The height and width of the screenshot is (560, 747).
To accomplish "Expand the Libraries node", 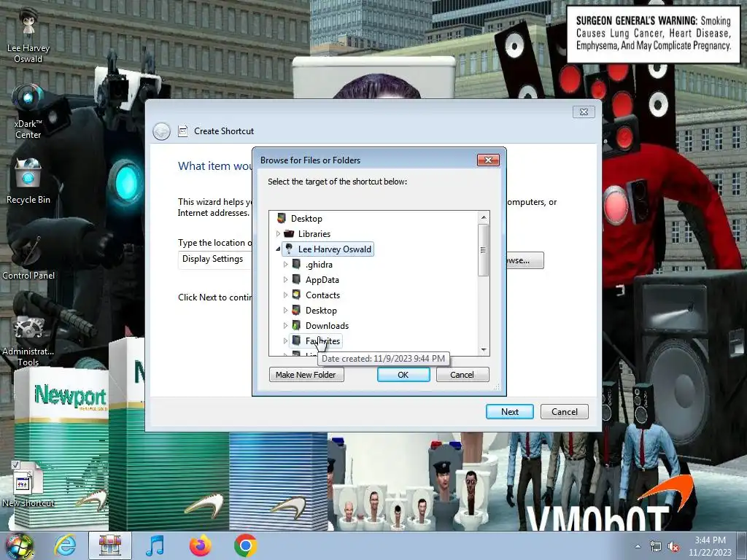I will coord(278,234).
